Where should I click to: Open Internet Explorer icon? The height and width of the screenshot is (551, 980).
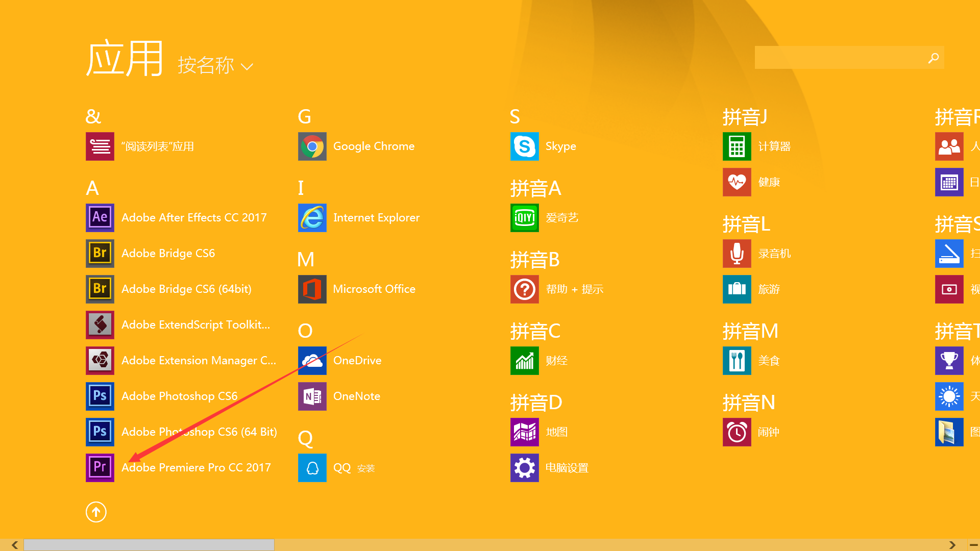click(x=312, y=218)
